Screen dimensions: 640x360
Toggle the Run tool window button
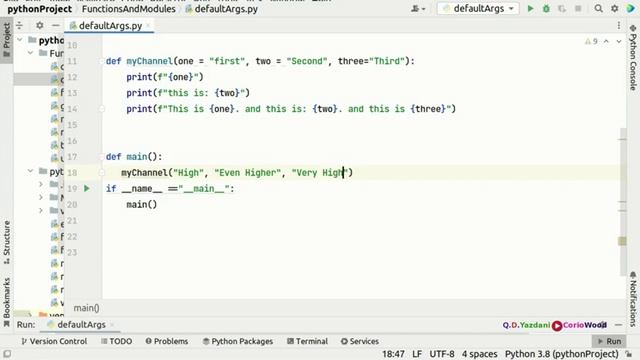pyautogui.click(x=609, y=341)
